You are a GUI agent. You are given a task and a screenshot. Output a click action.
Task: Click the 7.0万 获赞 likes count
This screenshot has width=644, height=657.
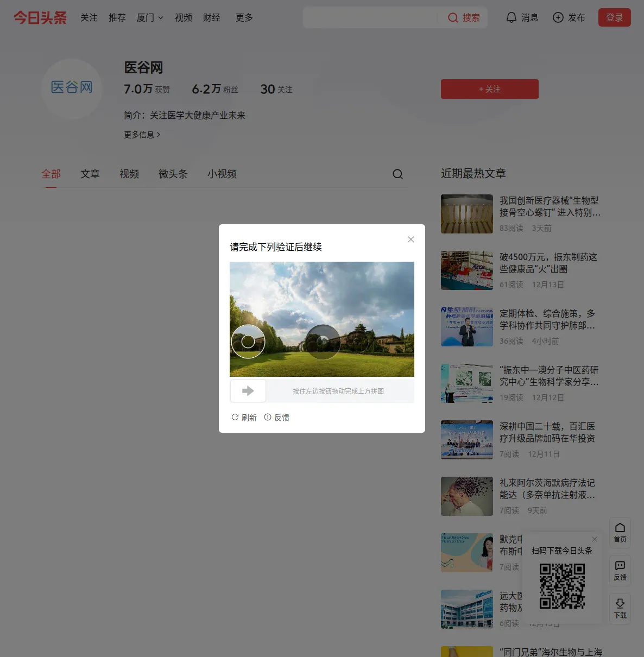click(x=147, y=89)
